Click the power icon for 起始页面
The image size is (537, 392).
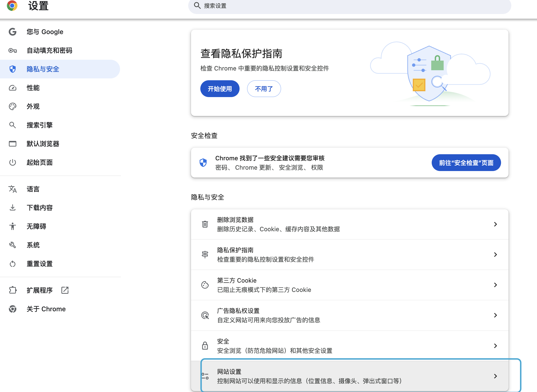13,162
